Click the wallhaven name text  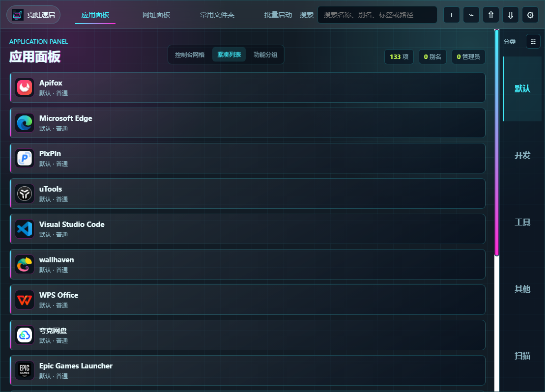coord(57,260)
